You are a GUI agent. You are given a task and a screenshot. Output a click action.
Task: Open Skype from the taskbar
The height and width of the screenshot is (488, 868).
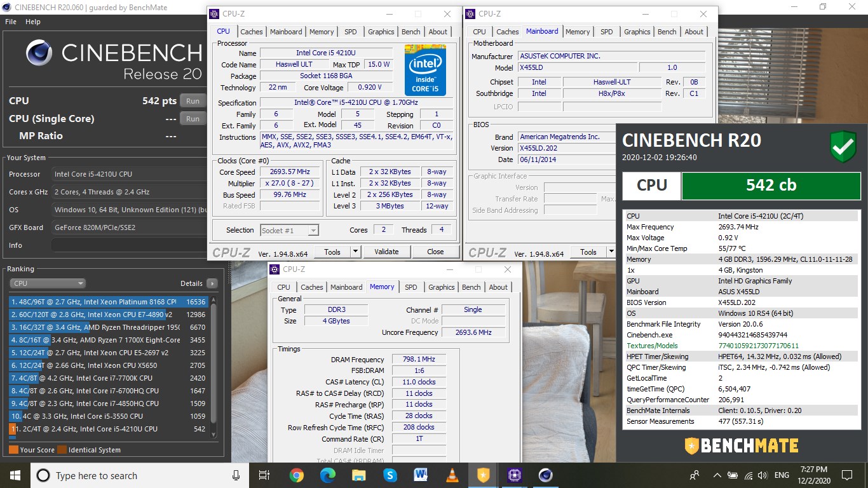pyautogui.click(x=390, y=475)
